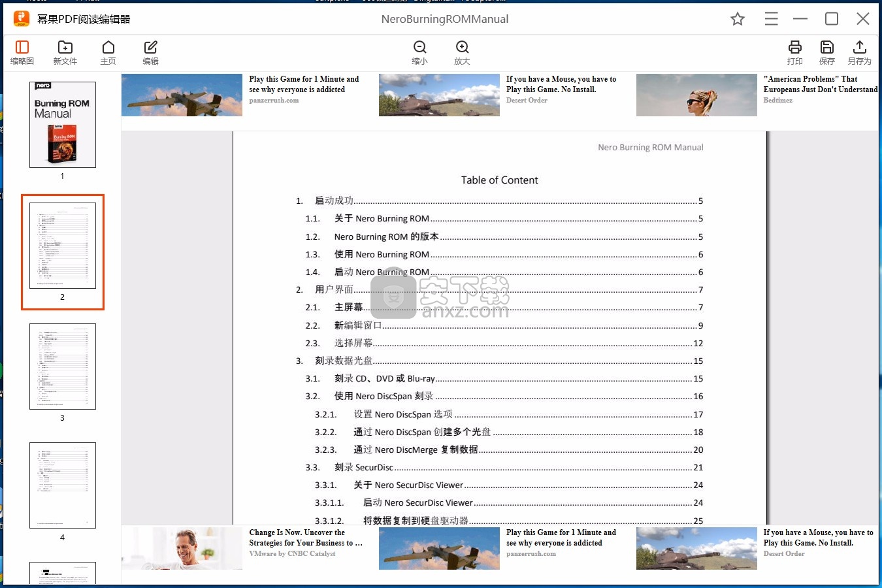Screen dimensions: 882x588
Task: Click TOC entry '1.1. 关于 Nero Burning ROM'
Action: (504, 218)
